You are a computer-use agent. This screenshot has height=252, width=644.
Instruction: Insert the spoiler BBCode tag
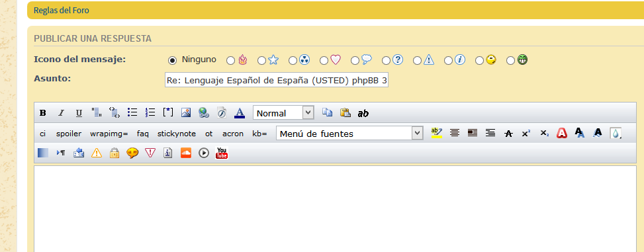coord(69,134)
